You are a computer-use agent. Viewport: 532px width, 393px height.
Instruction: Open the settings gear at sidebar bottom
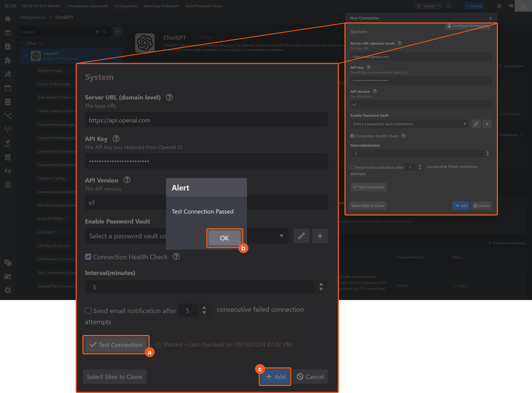(8, 290)
